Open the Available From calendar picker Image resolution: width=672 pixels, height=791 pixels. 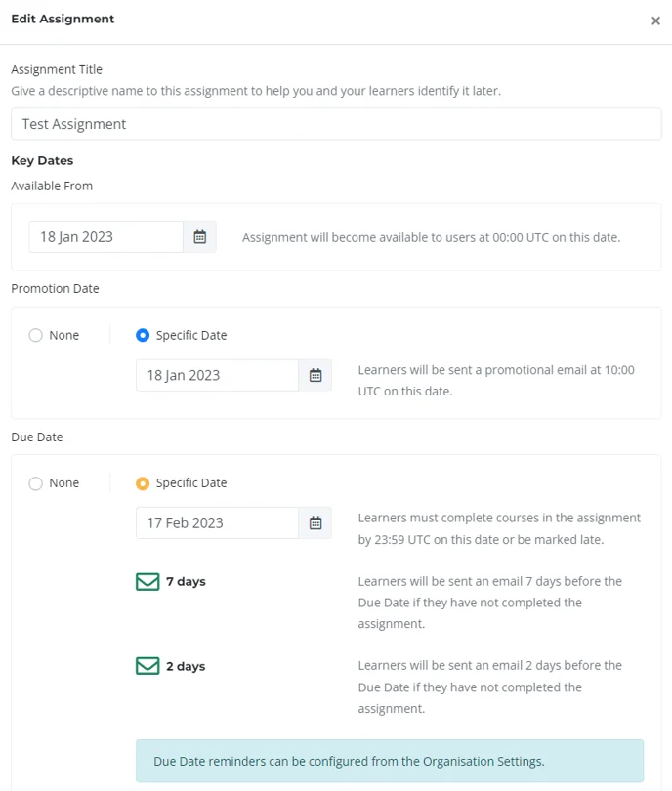click(200, 236)
